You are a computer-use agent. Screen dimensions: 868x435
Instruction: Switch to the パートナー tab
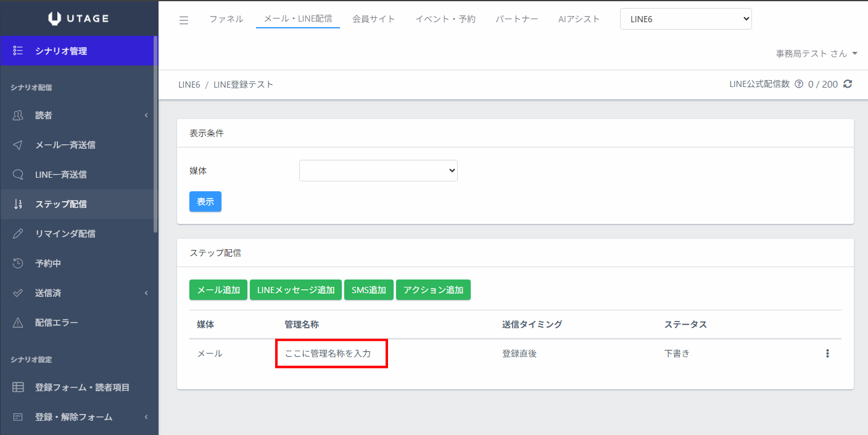click(517, 19)
